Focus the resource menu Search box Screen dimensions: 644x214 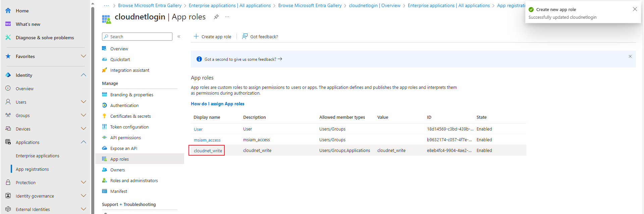point(137,37)
